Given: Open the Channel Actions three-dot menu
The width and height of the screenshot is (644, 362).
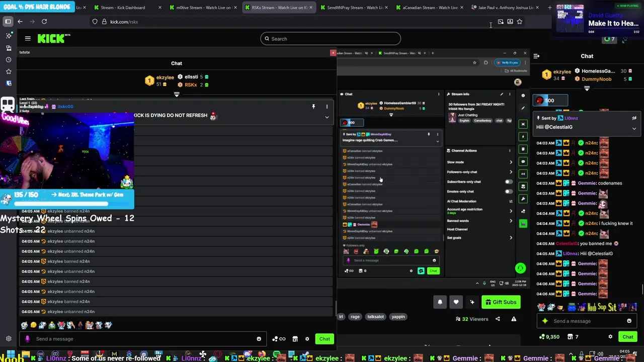Looking at the screenshot, I should 510,150.
